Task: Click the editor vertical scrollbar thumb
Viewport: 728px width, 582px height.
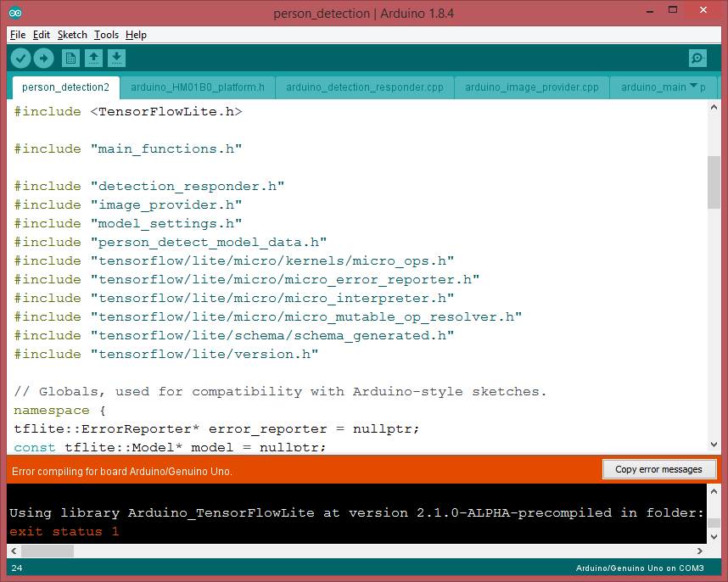Action: pos(714,182)
